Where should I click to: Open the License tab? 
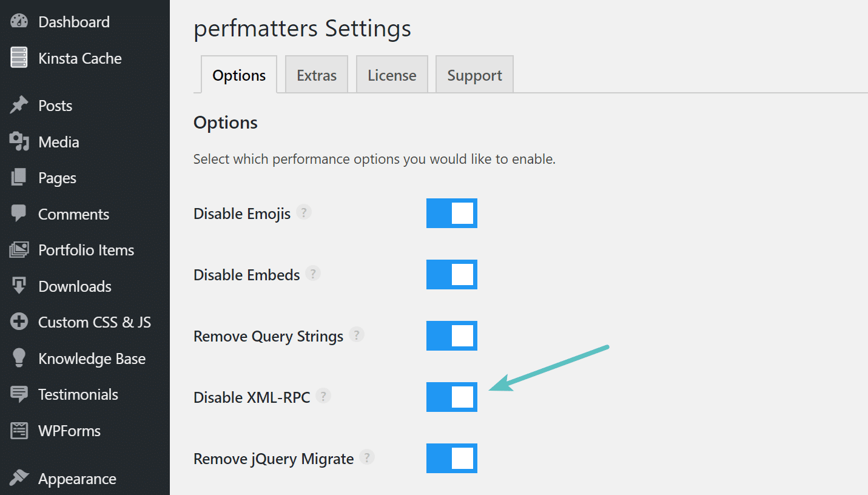392,75
